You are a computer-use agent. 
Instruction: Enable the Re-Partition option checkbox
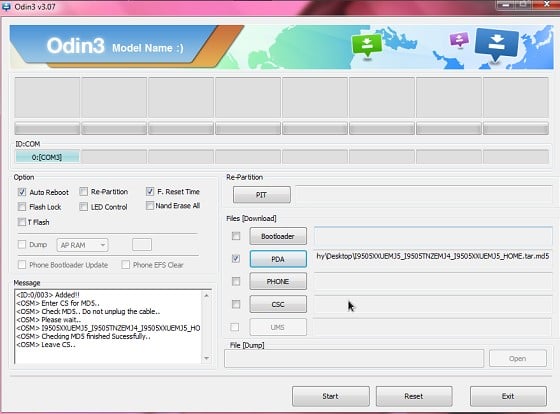point(83,192)
